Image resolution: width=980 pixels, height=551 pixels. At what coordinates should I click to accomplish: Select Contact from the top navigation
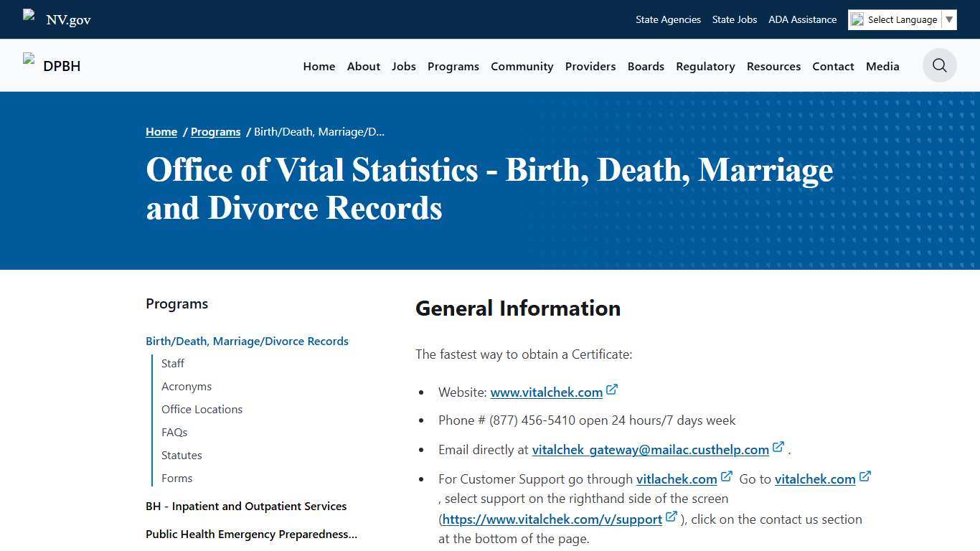[833, 66]
